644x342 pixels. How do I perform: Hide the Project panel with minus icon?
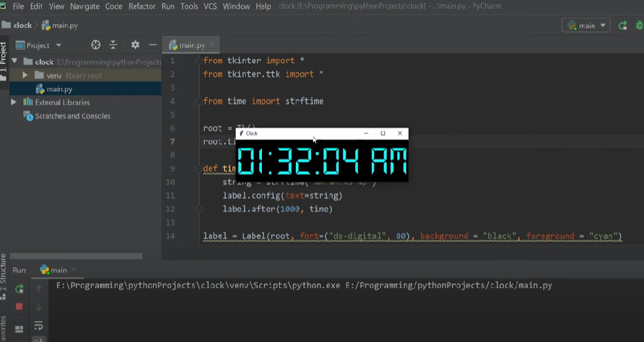point(153,45)
